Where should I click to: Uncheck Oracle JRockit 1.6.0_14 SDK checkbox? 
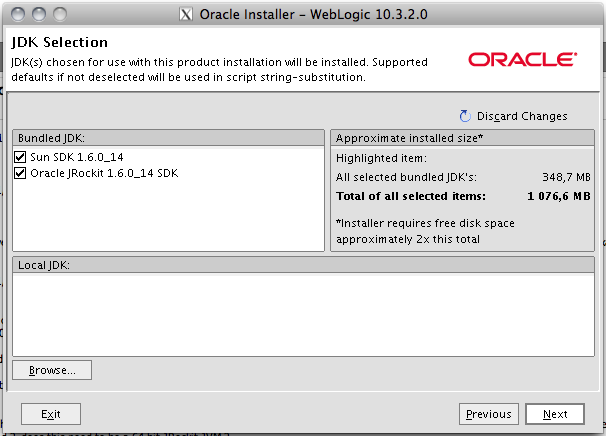(20, 173)
